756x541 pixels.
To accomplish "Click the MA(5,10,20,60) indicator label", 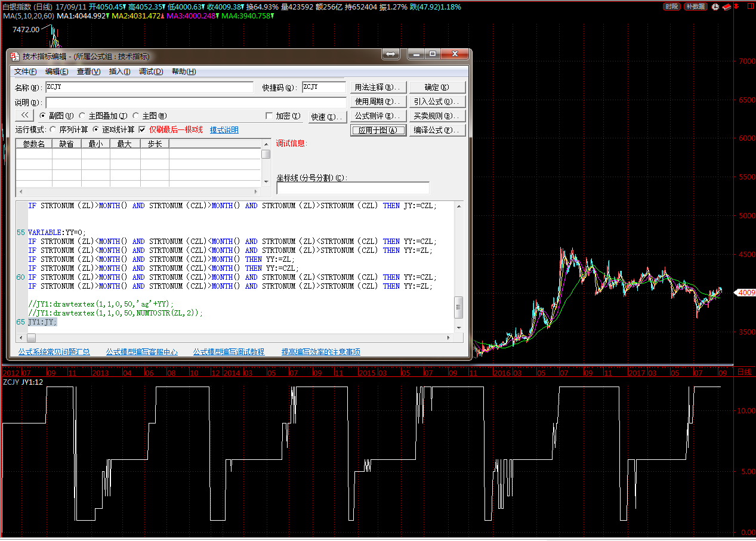I will pyautogui.click(x=28, y=16).
